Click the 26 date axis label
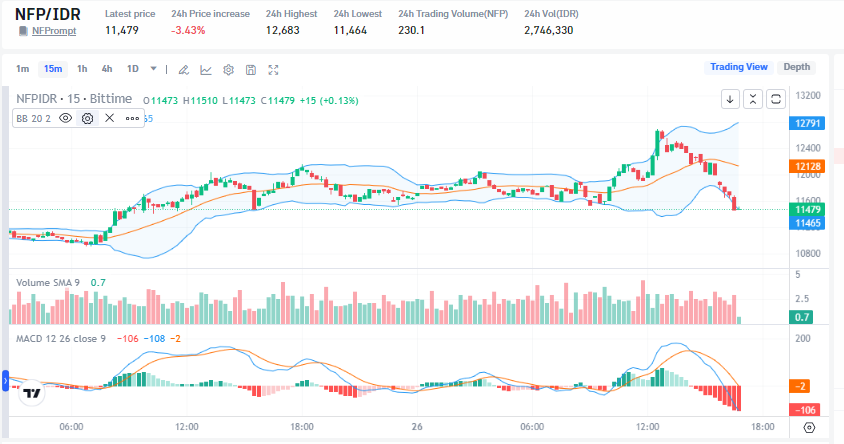This screenshot has height=444, width=844. [x=417, y=427]
